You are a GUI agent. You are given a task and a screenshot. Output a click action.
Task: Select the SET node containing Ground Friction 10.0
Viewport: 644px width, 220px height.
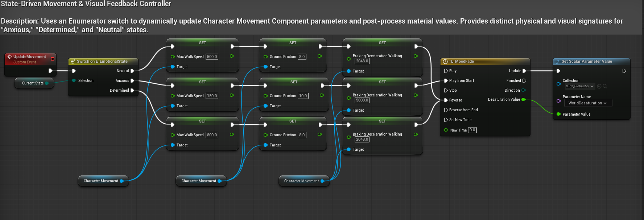294,95
